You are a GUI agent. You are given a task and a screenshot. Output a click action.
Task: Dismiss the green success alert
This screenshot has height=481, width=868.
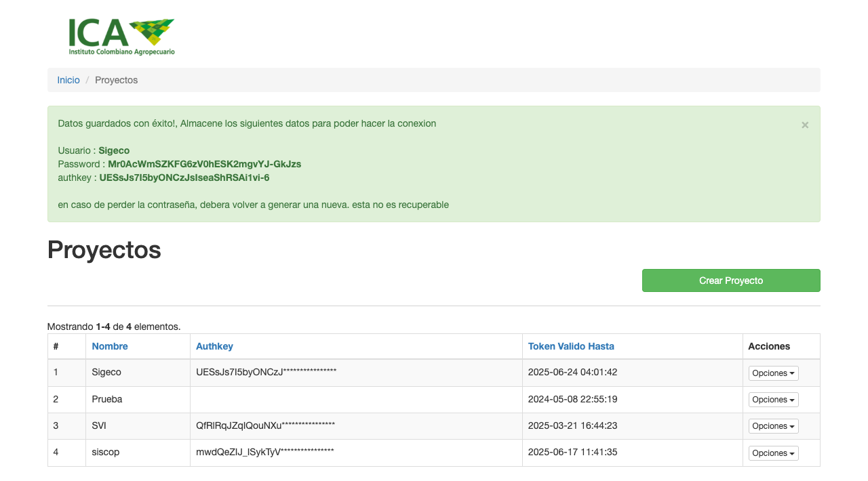(x=805, y=125)
